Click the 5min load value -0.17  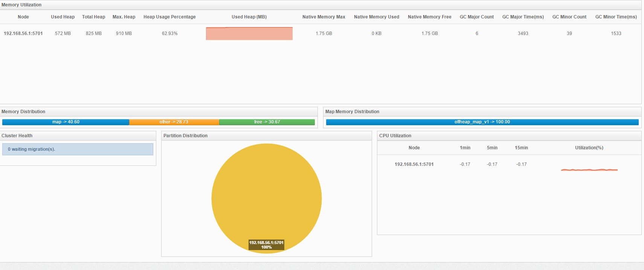(492, 164)
